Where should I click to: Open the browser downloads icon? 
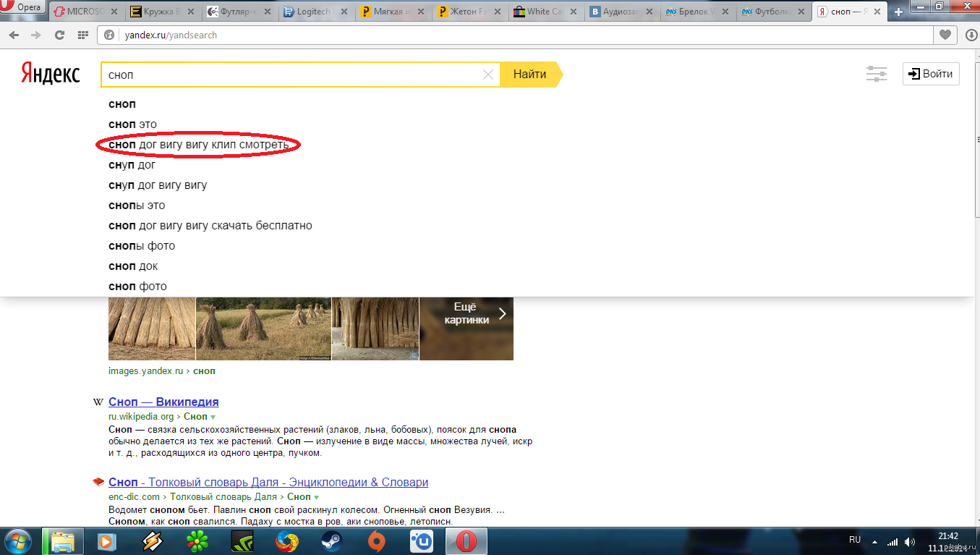(971, 35)
